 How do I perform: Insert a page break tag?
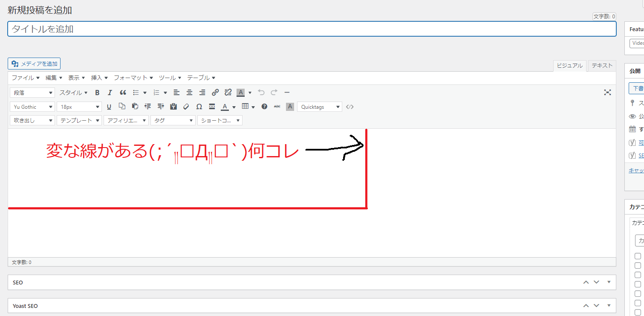[x=212, y=107]
